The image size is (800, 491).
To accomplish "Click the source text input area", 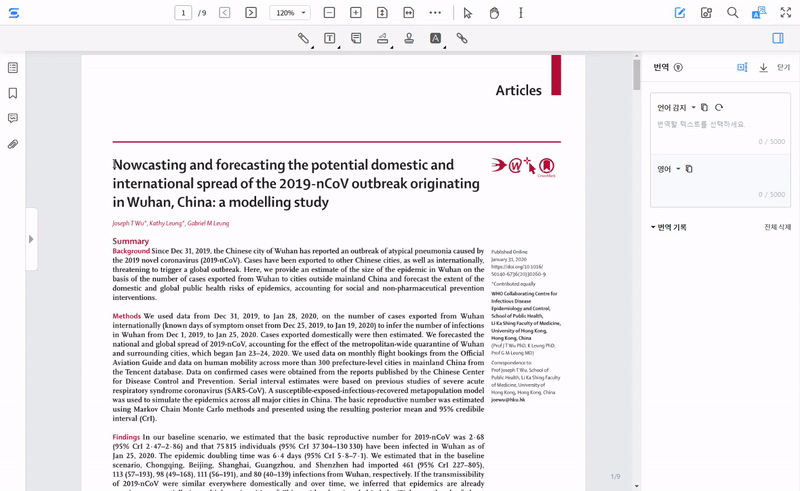I will pos(720,125).
